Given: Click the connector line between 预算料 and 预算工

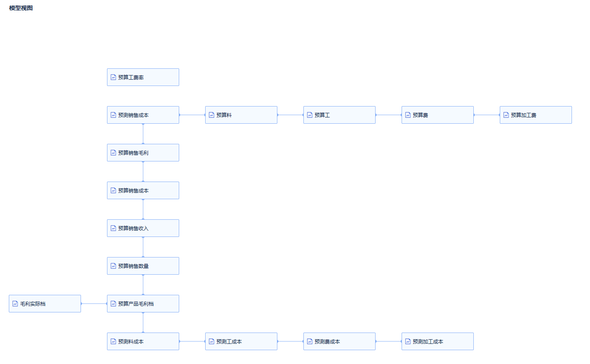Looking at the screenshot, I should pyautogui.click(x=290, y=115).
